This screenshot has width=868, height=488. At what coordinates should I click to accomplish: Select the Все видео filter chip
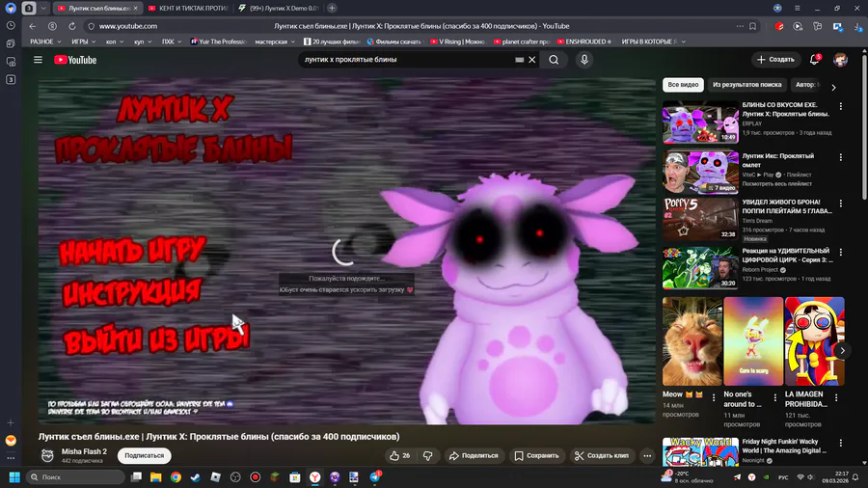point(683,85)
